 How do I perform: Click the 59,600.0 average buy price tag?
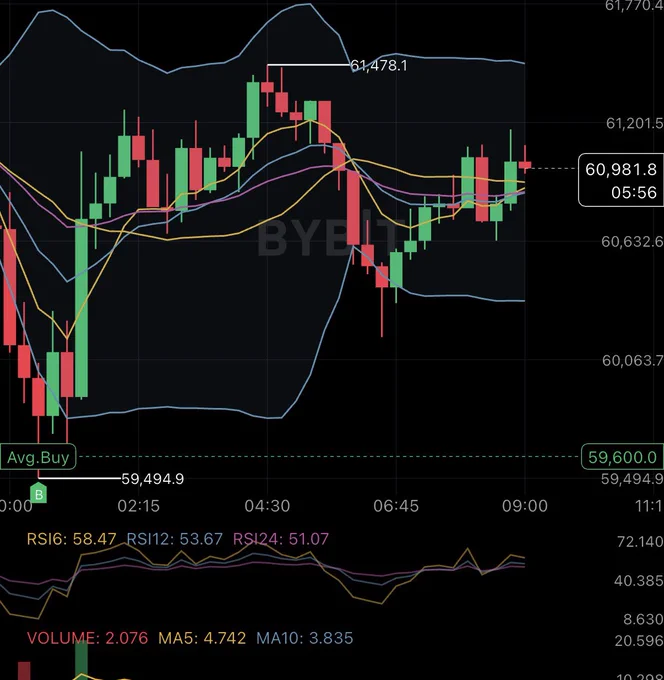click(622, 457)
